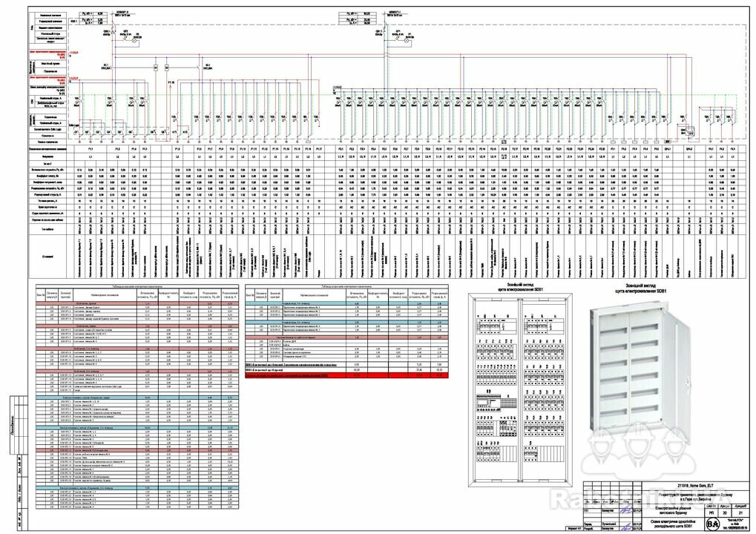Screen dimensions: 756x534
Task: Select the F1.2 group label cell
Action: pyautogui.click(x=118, y=149)
